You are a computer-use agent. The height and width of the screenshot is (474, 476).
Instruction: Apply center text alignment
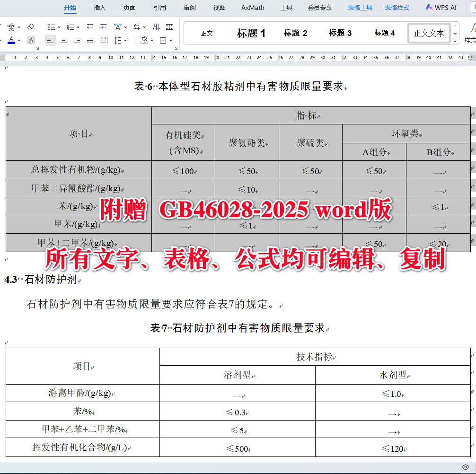click(x=63, y=40)
